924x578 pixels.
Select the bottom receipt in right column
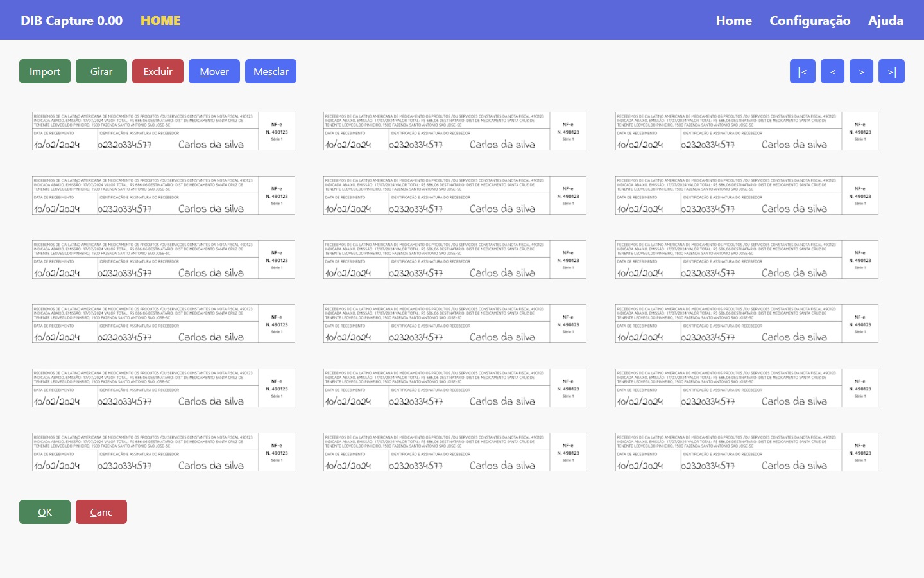pos(746,452)
